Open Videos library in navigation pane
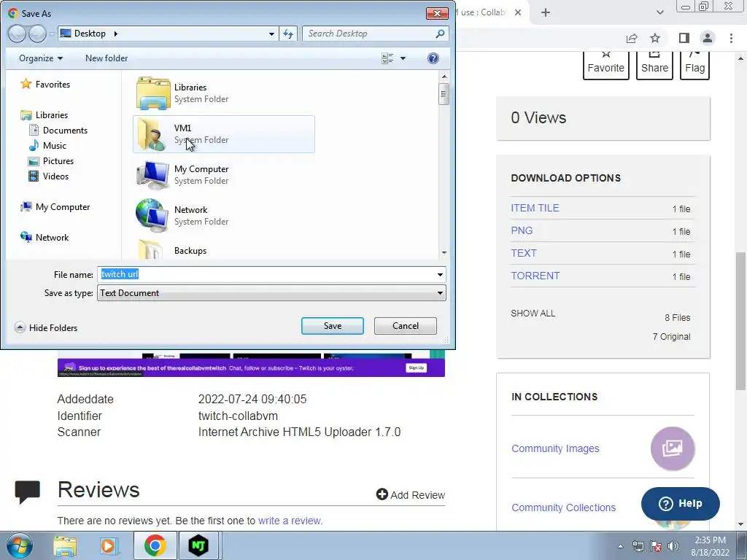Viewport: 747px width, 560px height. click(49, 176)
